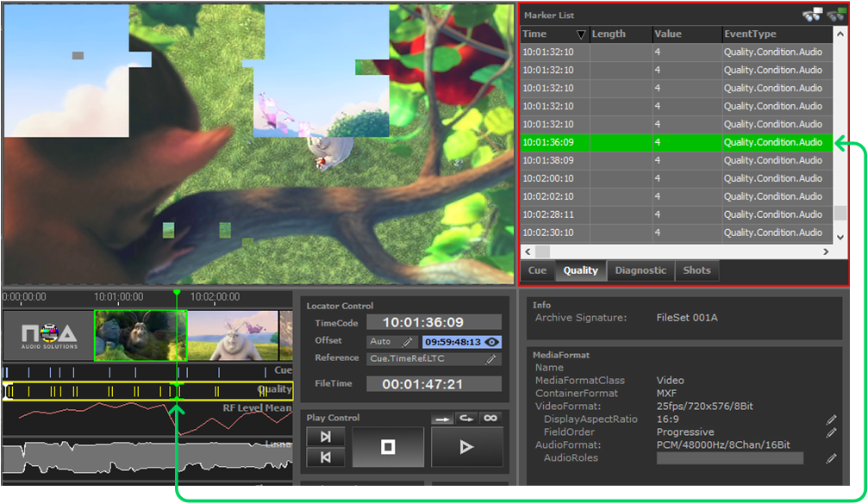Image resolution: width=868 pixels, height=503 pixels.
Task: Click the main video preview frame
Action: point(259,145)
